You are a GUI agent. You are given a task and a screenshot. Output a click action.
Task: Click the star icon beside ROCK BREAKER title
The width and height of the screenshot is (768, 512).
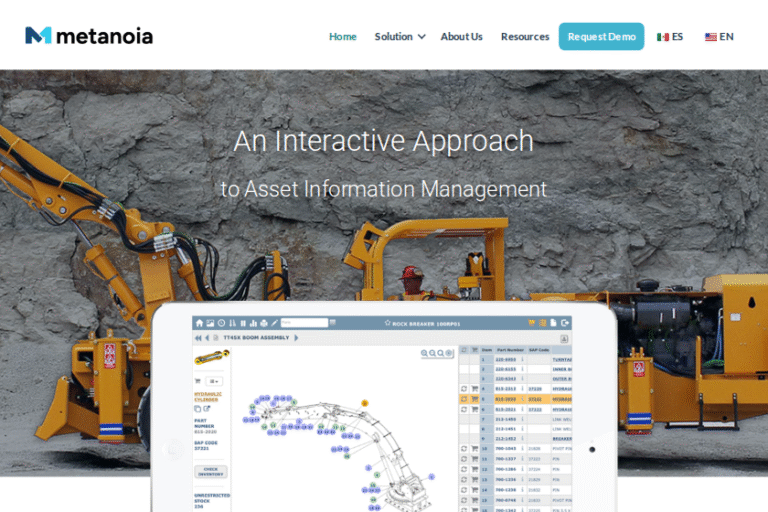[x=387, y=323]
